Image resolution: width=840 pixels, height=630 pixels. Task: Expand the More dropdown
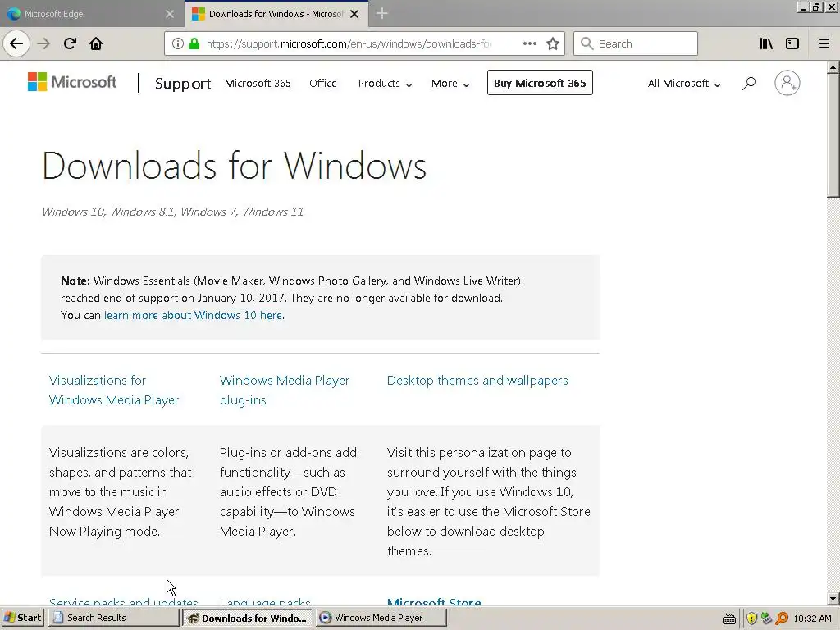tap(450, 83)
